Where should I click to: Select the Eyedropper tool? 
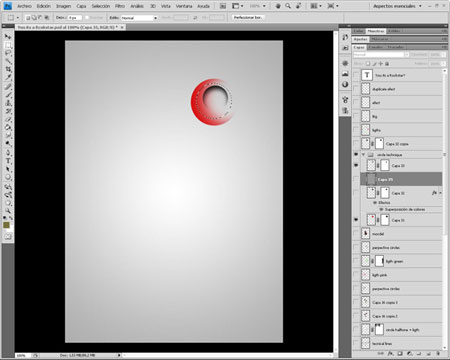click(8, 77)
